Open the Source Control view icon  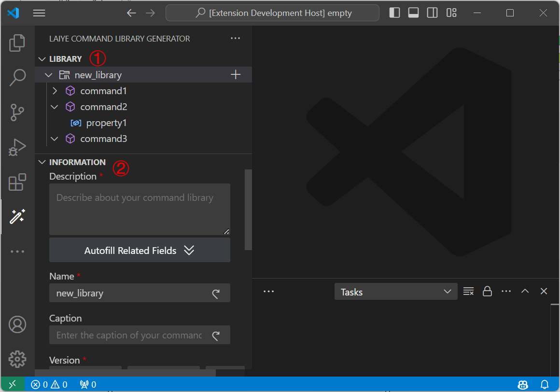(x=17, y=112)
